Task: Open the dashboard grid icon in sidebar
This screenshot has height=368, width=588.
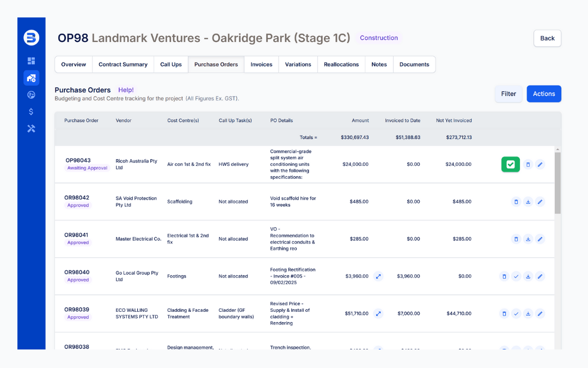Action: [x=31, y=61]
